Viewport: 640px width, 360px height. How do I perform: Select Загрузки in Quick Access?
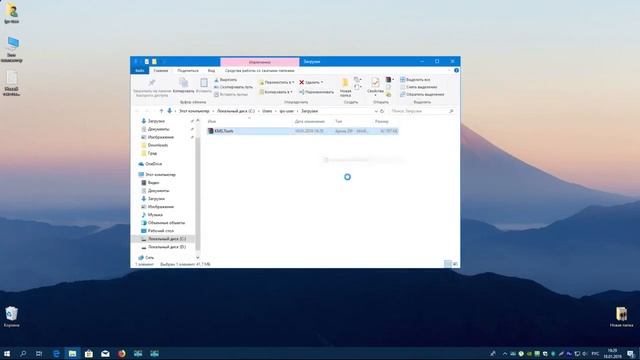click(156, 121)
